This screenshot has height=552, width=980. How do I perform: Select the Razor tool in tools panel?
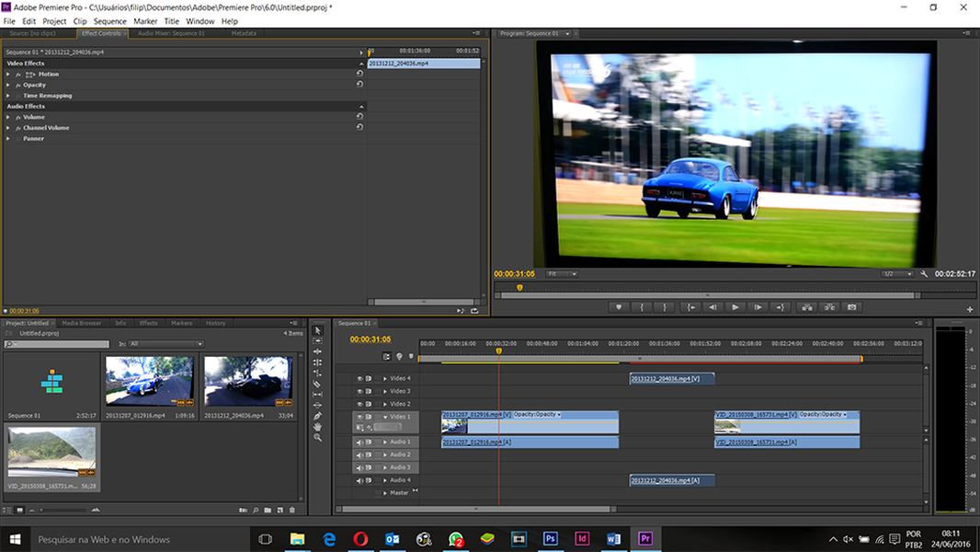[x=318, y=384]
